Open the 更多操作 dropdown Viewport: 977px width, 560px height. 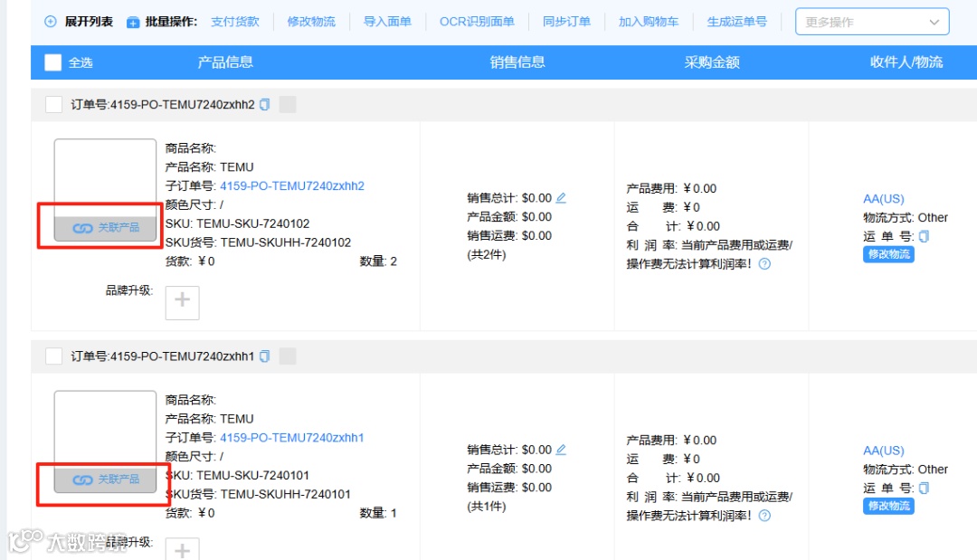872,22
